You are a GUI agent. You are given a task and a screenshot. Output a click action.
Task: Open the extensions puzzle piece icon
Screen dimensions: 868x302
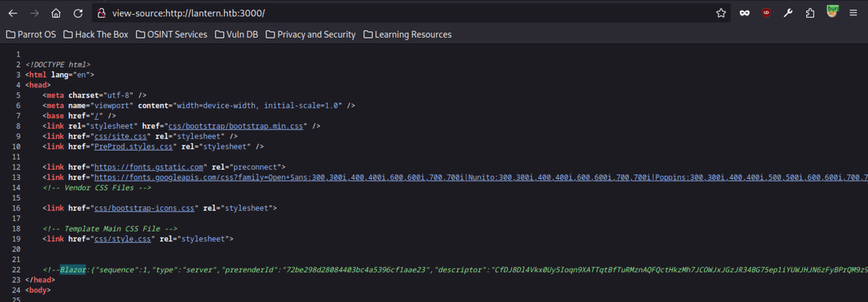[810, 13]
